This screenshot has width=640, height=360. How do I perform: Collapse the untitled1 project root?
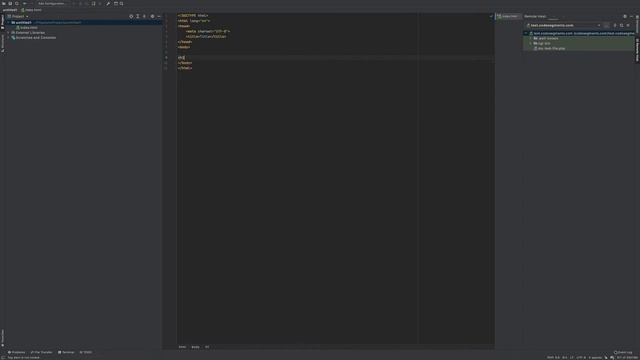[9, 22]
